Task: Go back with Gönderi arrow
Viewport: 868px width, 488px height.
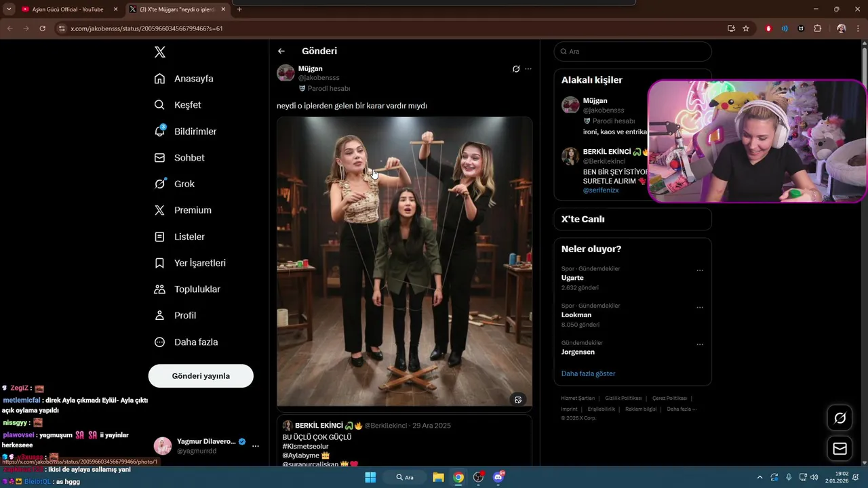Action: tap(281, 51)
